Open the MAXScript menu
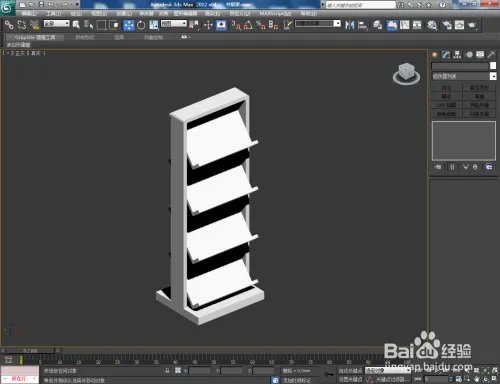The image size is (500, 384). click(275, 13)
